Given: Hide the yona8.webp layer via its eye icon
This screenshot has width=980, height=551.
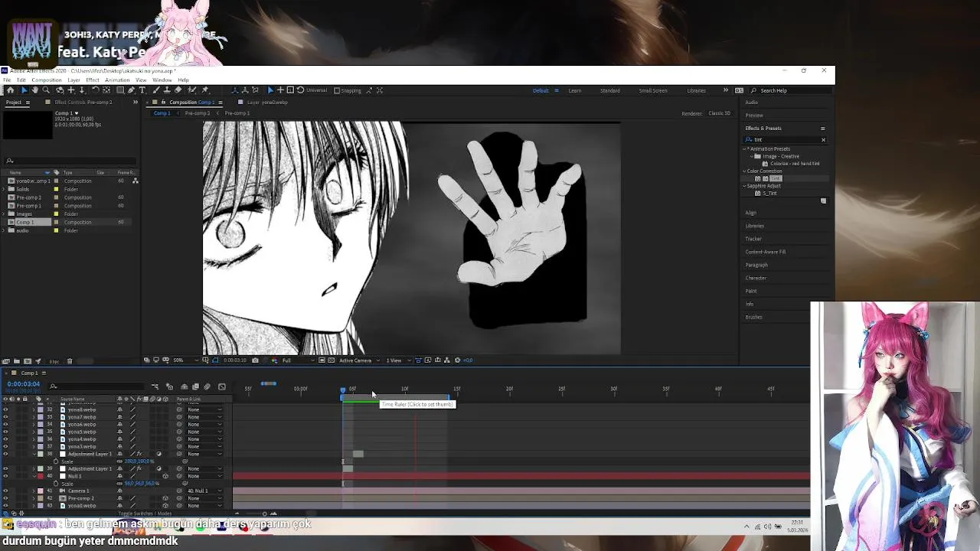Looking at the screenshot, I should (5, 409).
